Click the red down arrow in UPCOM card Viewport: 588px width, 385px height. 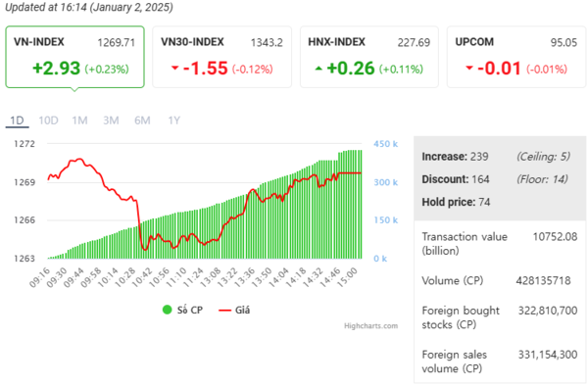coord(469,68)
